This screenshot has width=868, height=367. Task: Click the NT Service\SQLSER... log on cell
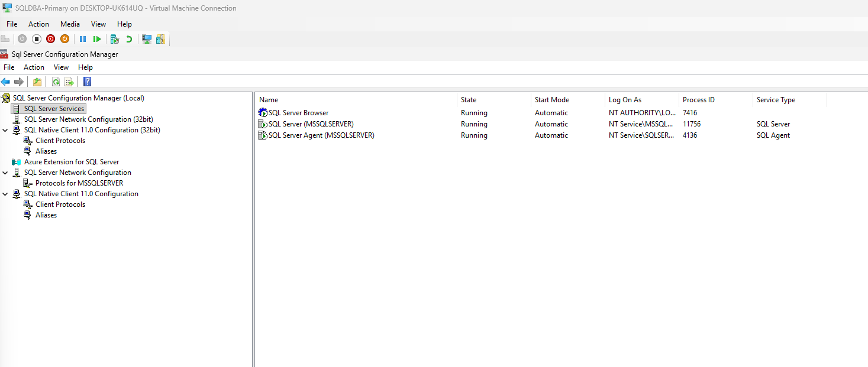[x=641, y=135]
